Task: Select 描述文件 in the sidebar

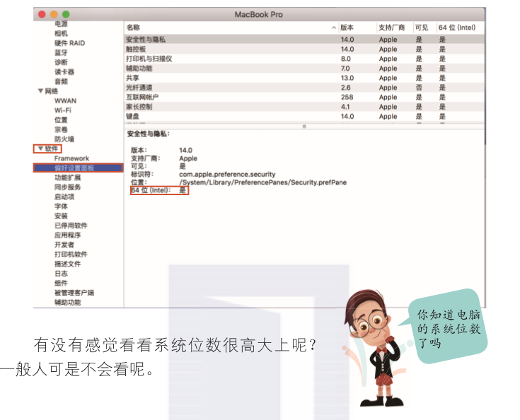Action: (68, 264)
